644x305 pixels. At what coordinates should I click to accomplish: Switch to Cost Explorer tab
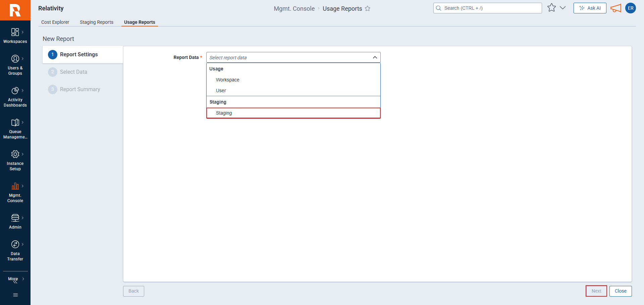click(x=55, y=22)
